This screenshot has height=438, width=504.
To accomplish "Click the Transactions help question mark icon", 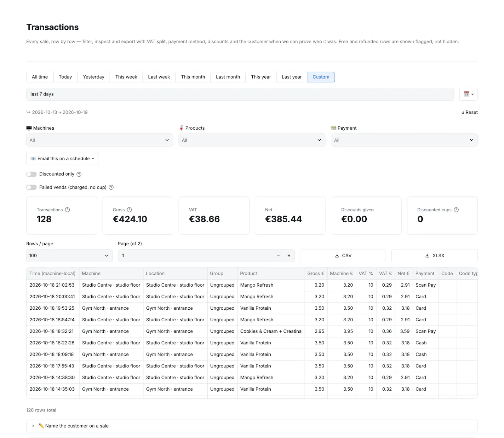I will click(67, 210).
